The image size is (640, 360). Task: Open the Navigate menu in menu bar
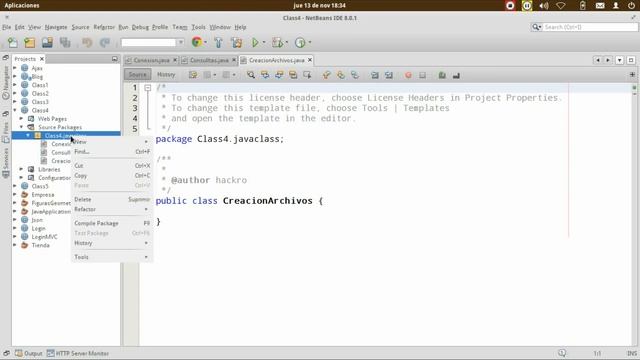pyautogui.click(x=56, y=27)
